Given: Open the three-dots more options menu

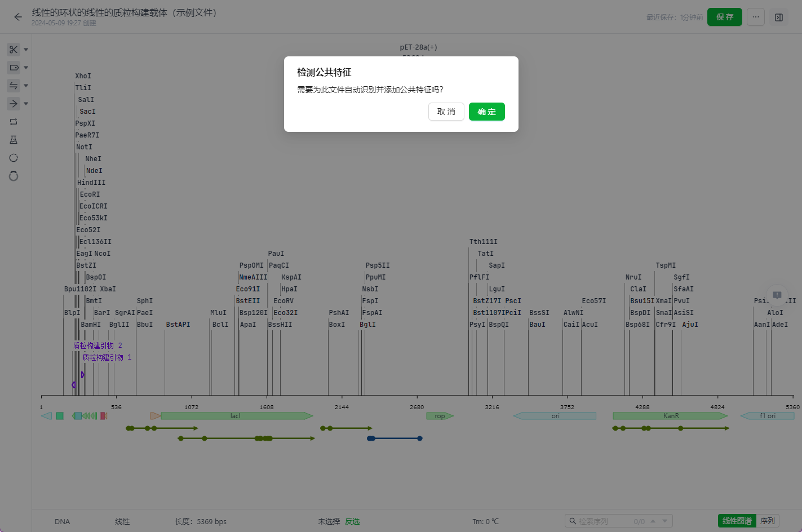Looking at the screenshot, I should (756, 17).
